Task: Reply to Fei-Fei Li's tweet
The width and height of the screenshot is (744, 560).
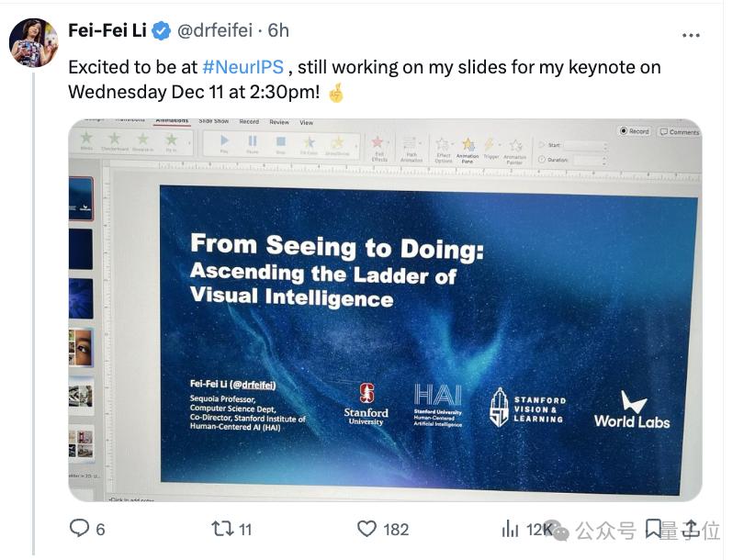Action: point(81,528)
